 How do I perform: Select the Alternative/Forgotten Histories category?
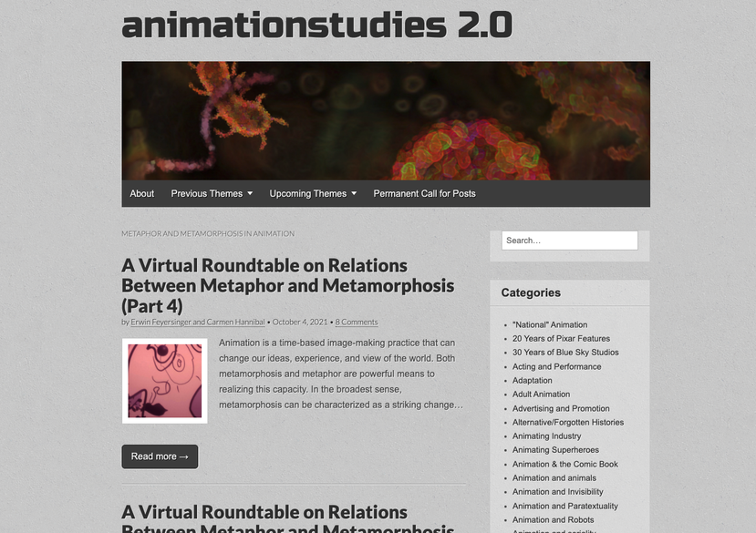point(568,422)
